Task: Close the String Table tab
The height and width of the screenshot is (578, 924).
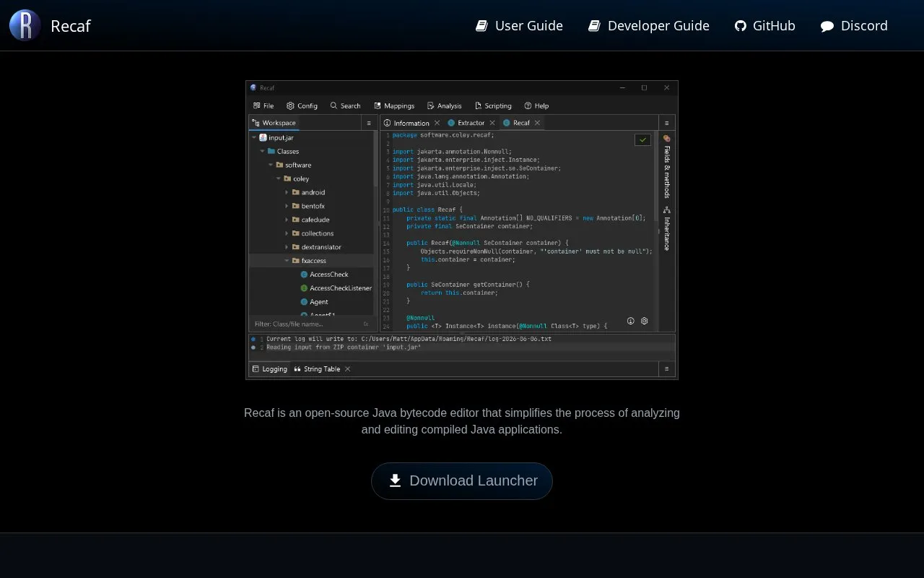Action: click(x=347, y=369)
